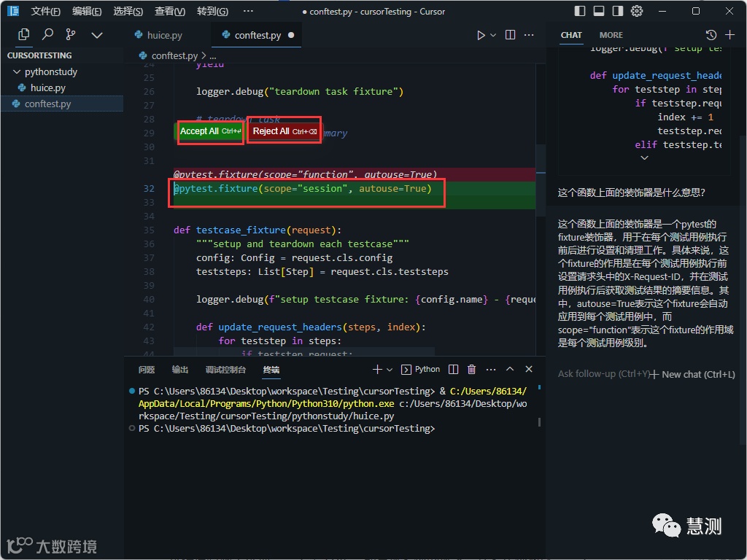Click logger.debug teardown task fixture line

coord(300,91)
